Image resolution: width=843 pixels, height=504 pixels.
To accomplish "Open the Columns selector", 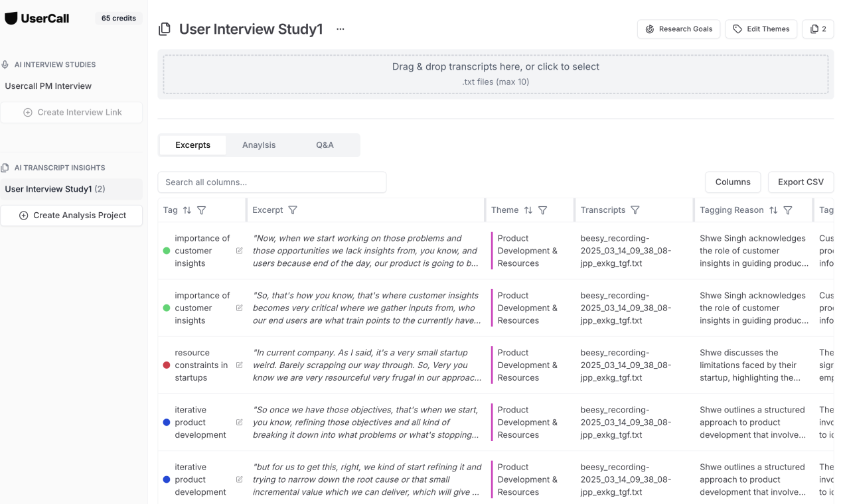I will 733,182.
